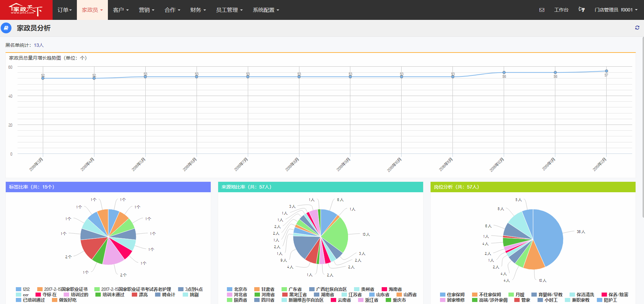Toggle the 山东省 legend entry
This screenshot has height=304, width=644.
[379, 295]
